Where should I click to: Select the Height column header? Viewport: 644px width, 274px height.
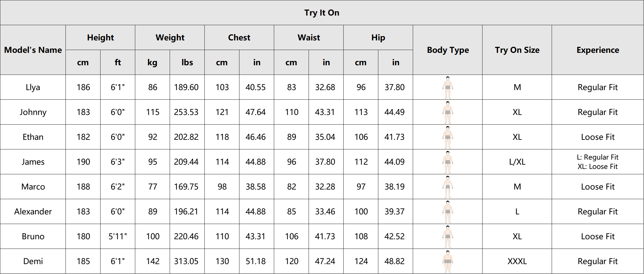point(101,38)
